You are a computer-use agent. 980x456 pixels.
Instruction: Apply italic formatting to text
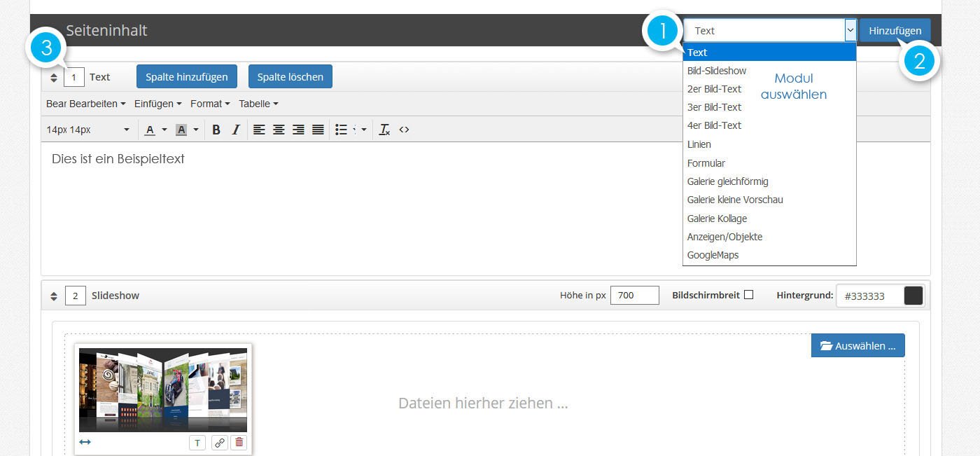pos(236,130)
